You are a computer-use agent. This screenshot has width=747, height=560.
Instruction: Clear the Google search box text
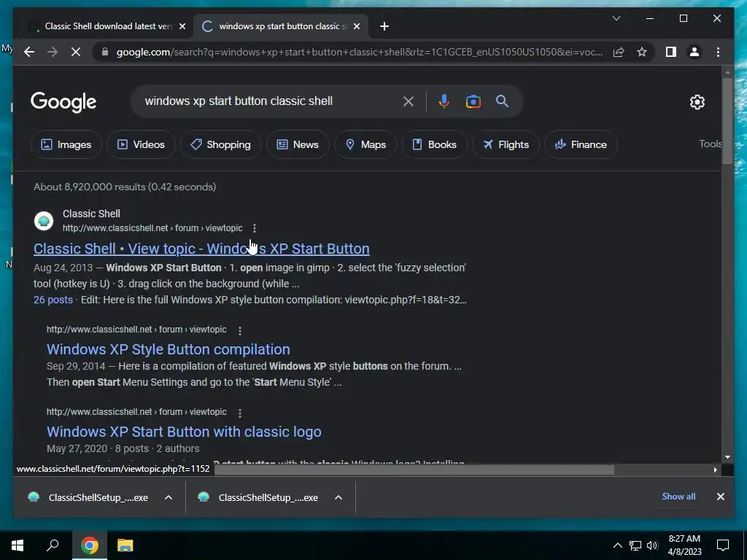tap(409, 101)
